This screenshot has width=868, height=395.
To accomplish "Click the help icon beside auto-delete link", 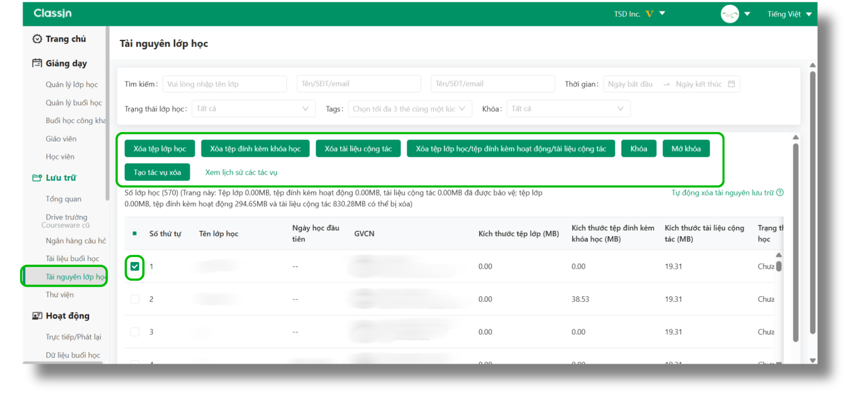I will 780,192.
